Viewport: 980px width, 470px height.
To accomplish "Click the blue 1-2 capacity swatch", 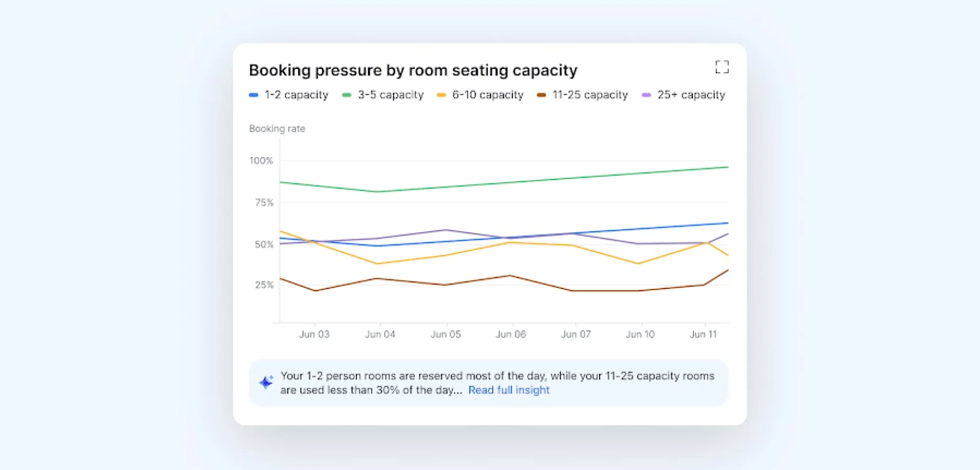I will point(254,95).
